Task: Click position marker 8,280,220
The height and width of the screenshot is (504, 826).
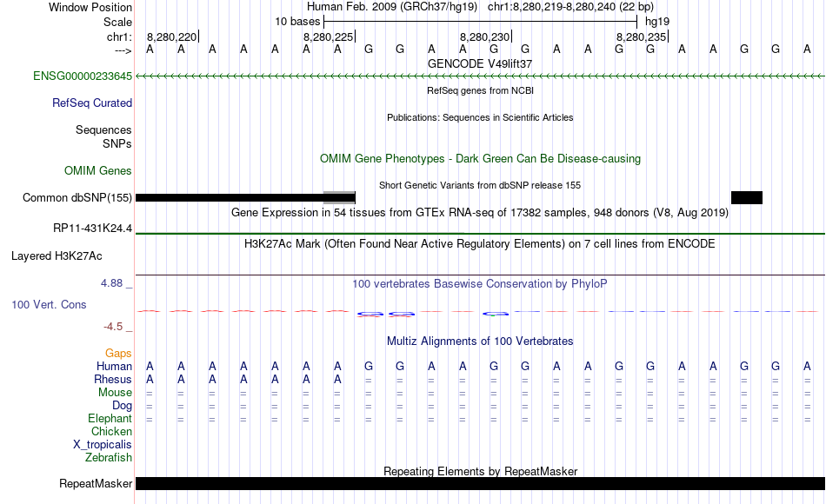Action: (172, 36)
